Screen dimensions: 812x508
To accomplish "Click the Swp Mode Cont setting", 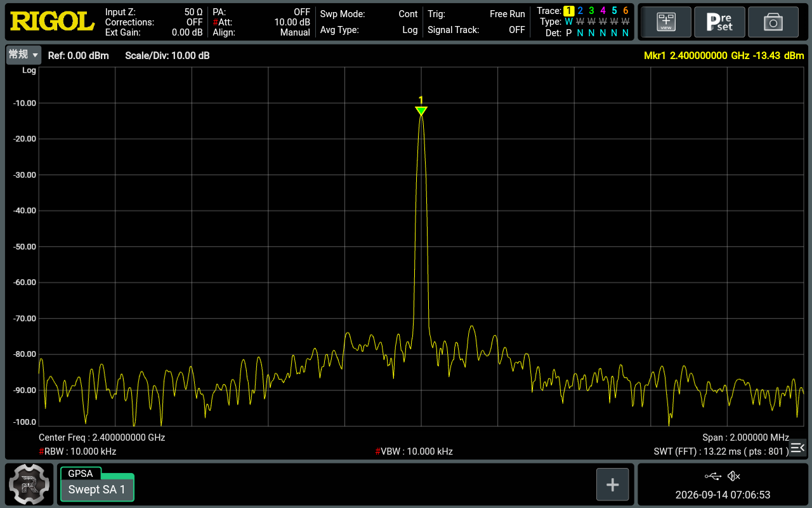I will pos(369,14).
